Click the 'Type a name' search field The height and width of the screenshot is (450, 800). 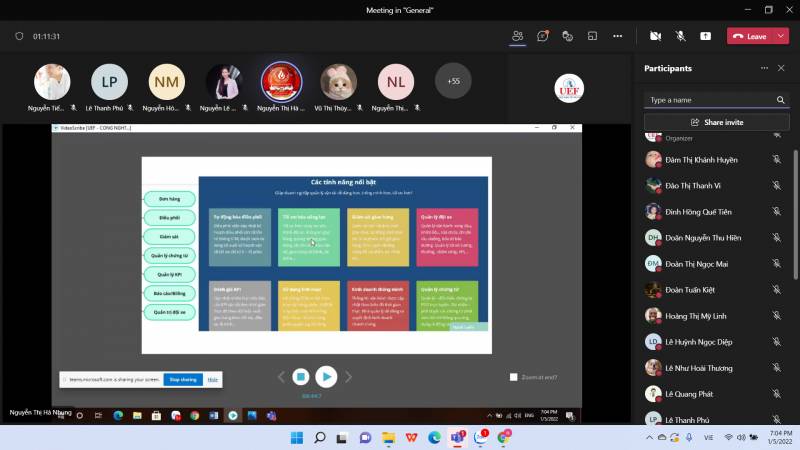click(x=709, y=100)
